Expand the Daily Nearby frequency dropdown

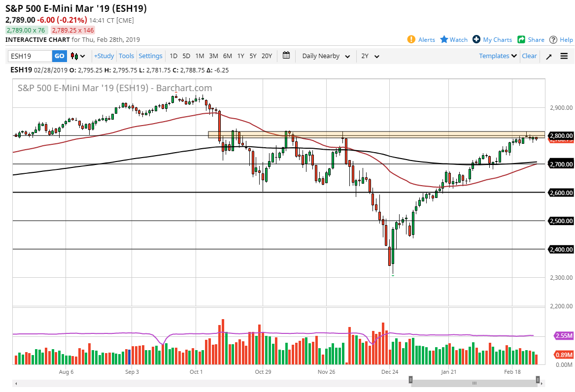coord(325,56)
